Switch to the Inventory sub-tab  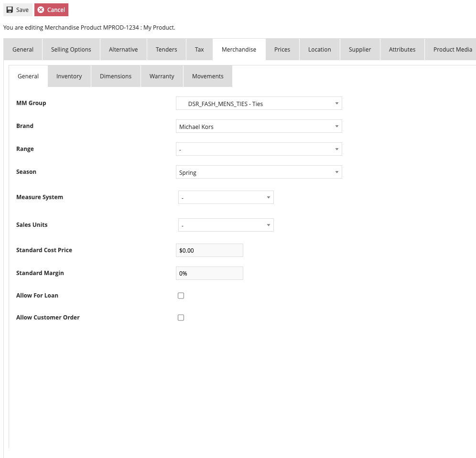[69, 76]
